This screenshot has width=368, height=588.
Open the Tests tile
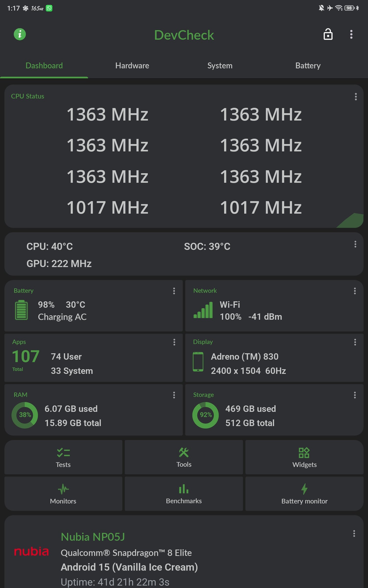tap(63, 457)
